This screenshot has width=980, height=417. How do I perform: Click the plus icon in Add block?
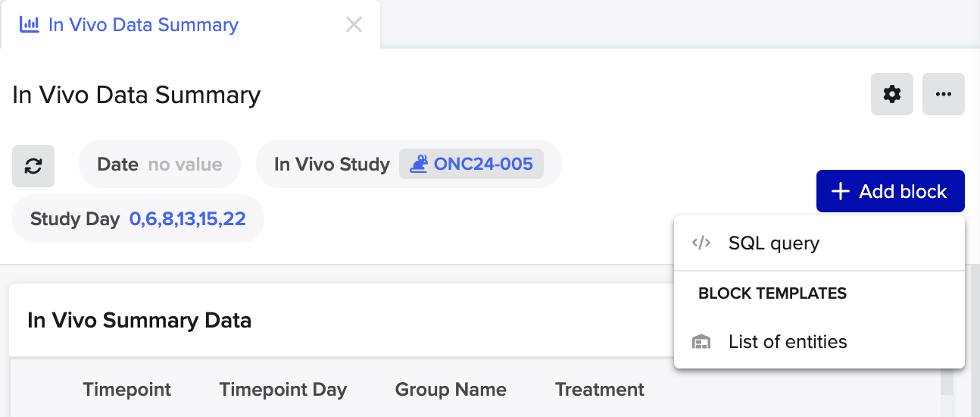(840, 191)
